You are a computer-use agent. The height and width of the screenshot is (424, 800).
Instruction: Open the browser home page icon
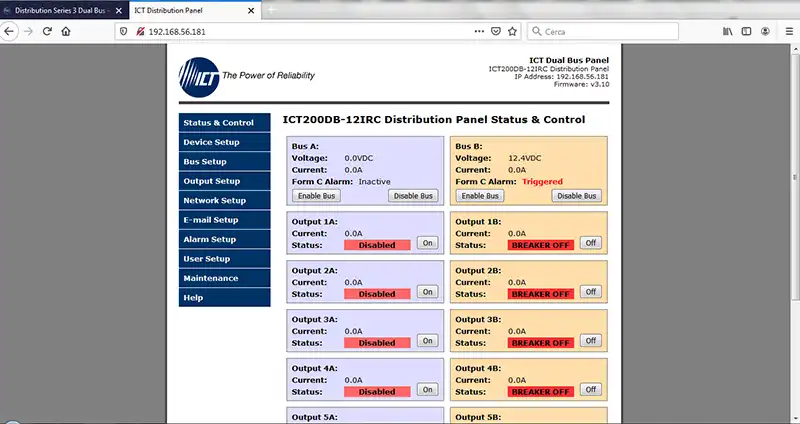(66, 31)
